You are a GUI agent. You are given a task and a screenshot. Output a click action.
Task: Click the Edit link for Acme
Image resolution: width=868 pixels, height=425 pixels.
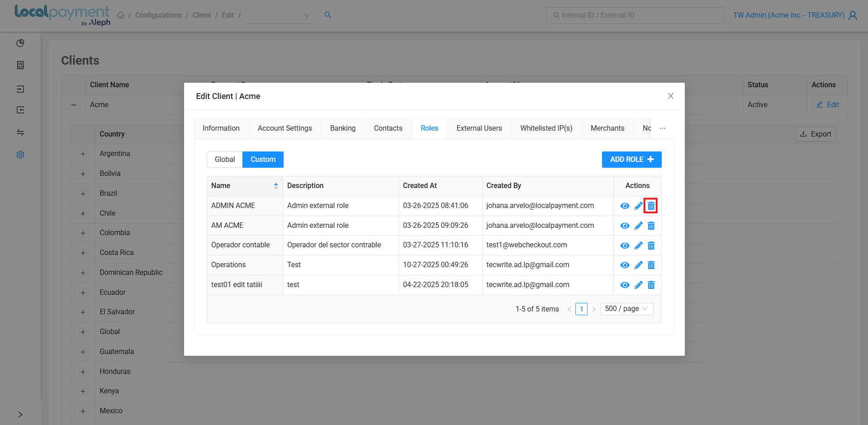(828, 105)
